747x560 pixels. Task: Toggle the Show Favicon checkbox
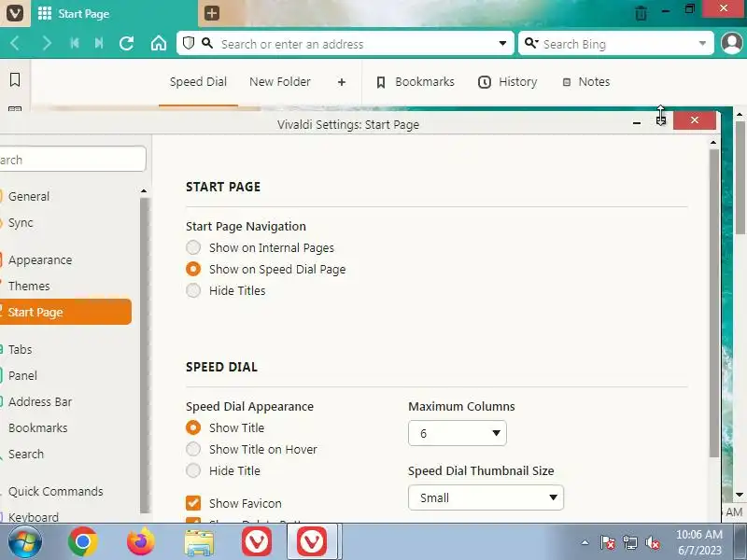tap(193, 503)
